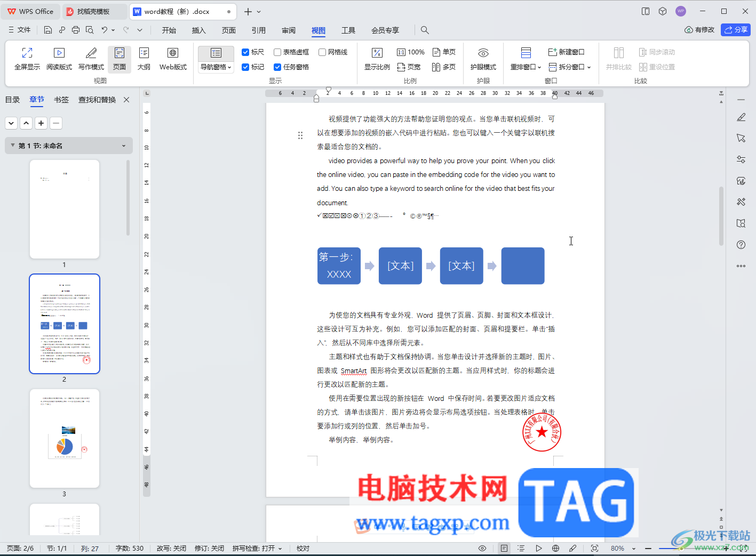Screen dimensions: 756x556
Task: Open the help question mark icon in right sidebar
Action: [741, 245]
